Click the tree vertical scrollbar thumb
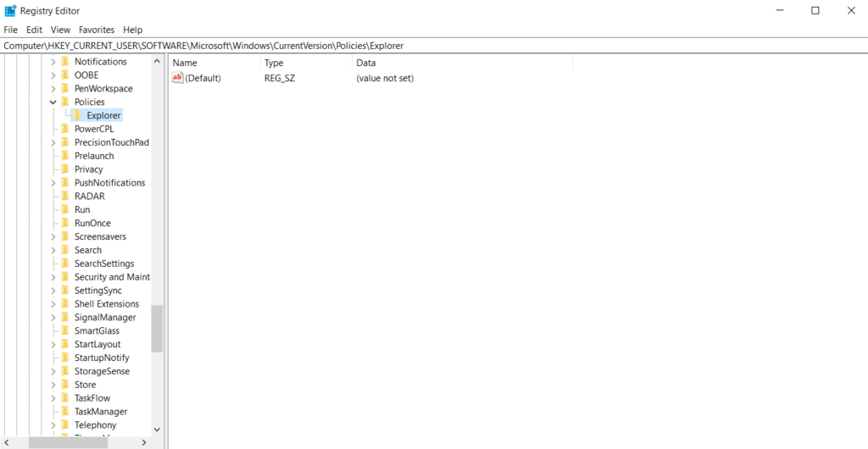Screen dimensions: 868x449 [x=157, y=329]
